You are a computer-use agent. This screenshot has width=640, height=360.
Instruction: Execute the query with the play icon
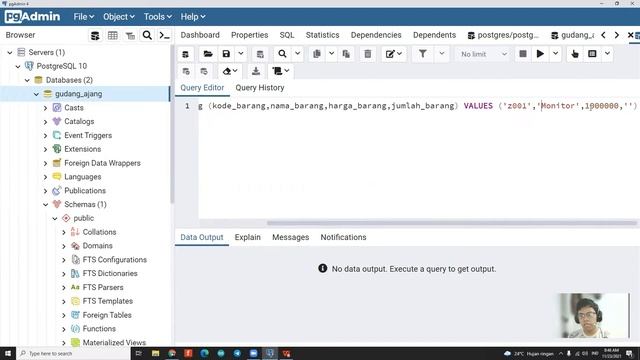(x=540, y=54)
